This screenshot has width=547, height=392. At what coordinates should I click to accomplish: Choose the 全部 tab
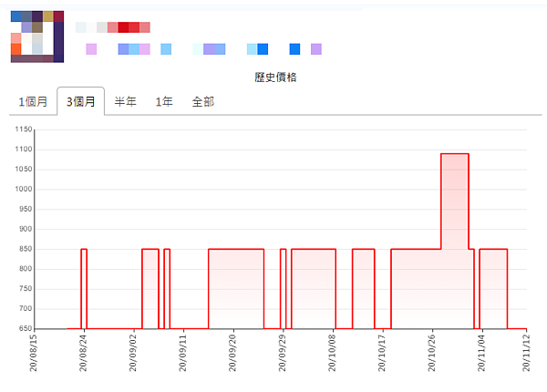pos(202,101)
